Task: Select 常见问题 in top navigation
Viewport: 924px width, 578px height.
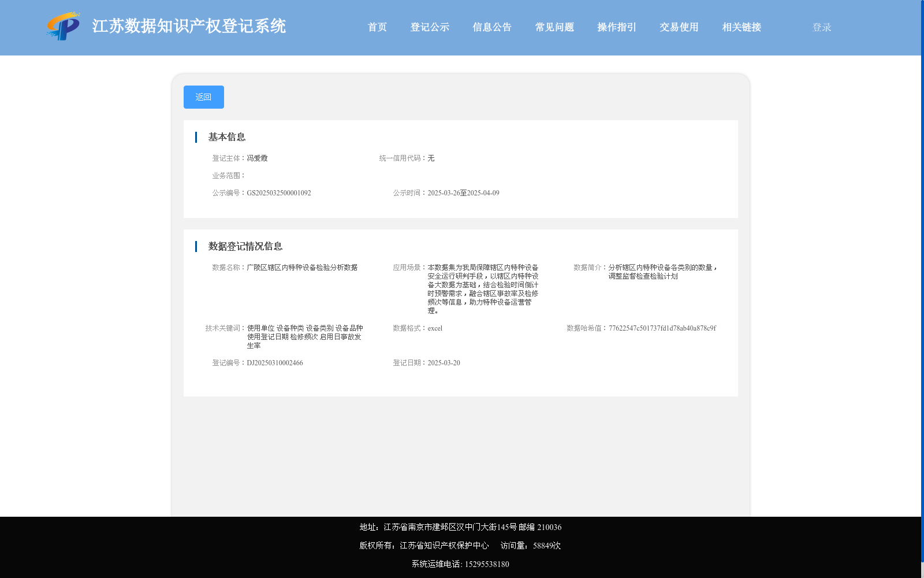Action: [554, 27]
